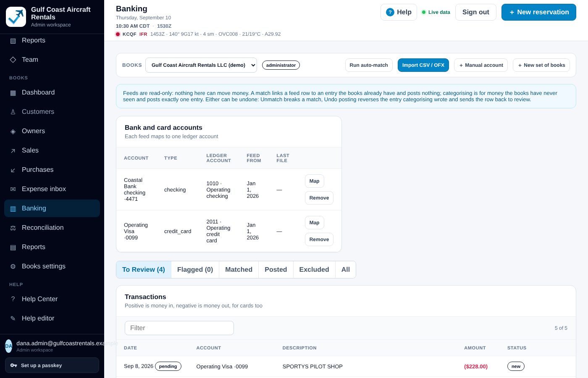The height and width of the screenshot is (378, 588).
Task: Open the Posted tab
Action: click(x=276, y=270)
